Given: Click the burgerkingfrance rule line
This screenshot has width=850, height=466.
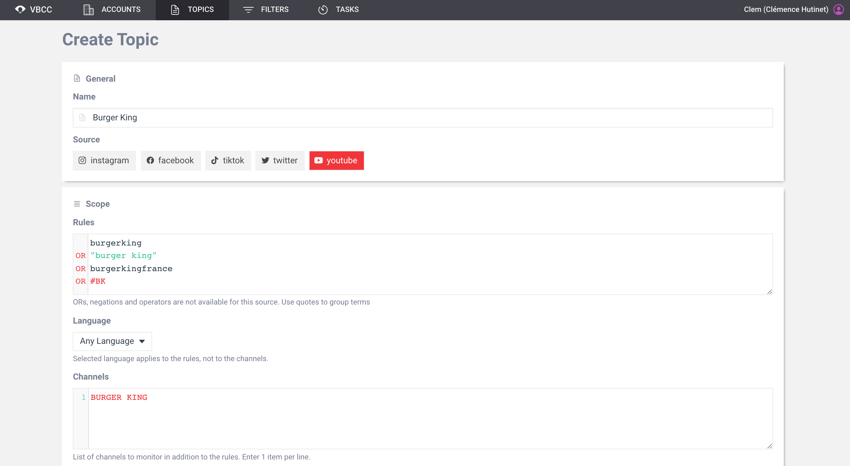Looking at the screenshot, I should coord(131,269).
